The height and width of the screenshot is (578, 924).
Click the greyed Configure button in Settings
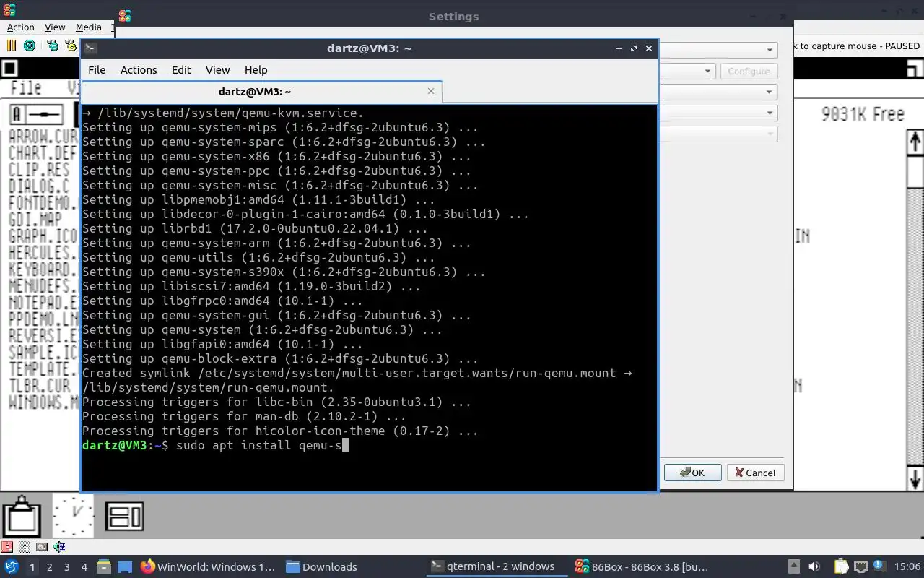(749, 71)
